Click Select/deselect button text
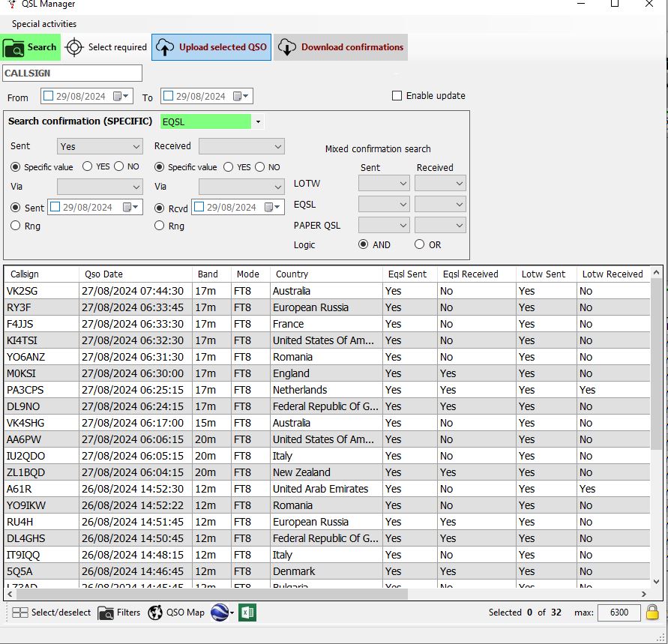The image size is (668, 644). pyautogui.click(x=61, y=613)
